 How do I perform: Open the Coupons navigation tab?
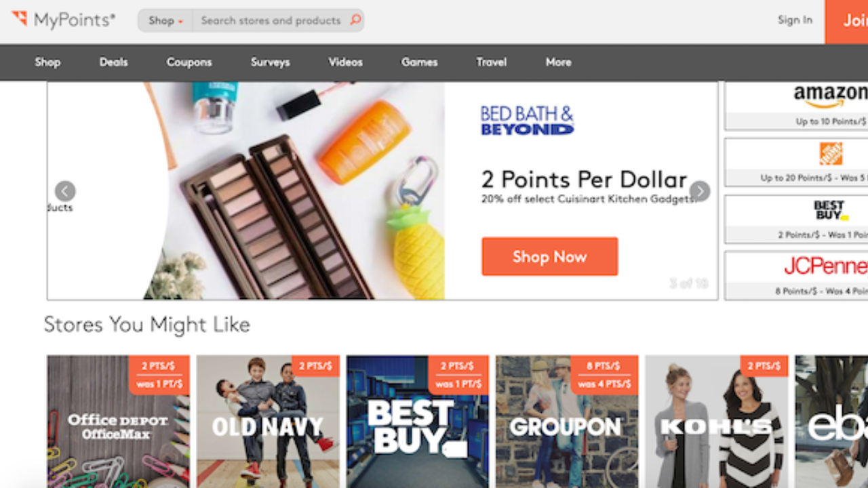[189, 62]
